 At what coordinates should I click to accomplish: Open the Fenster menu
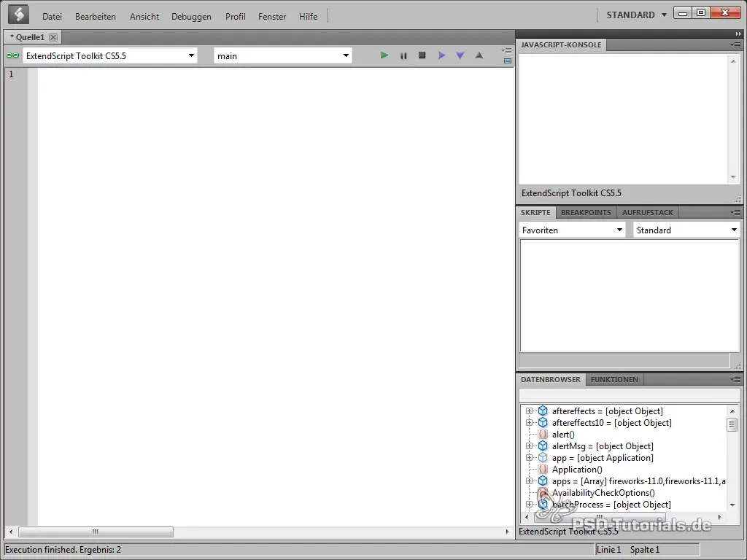pyautogui.click(x=272, y=17)
